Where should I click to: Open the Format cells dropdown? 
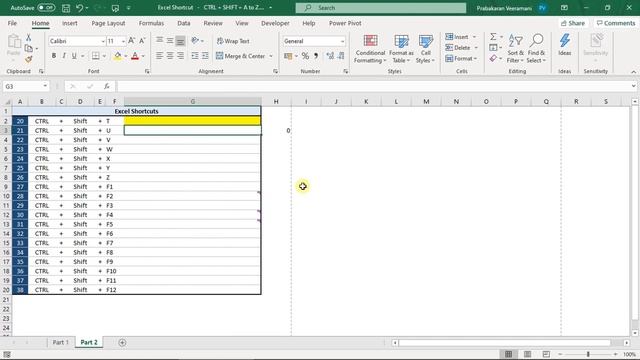point(476,59)
